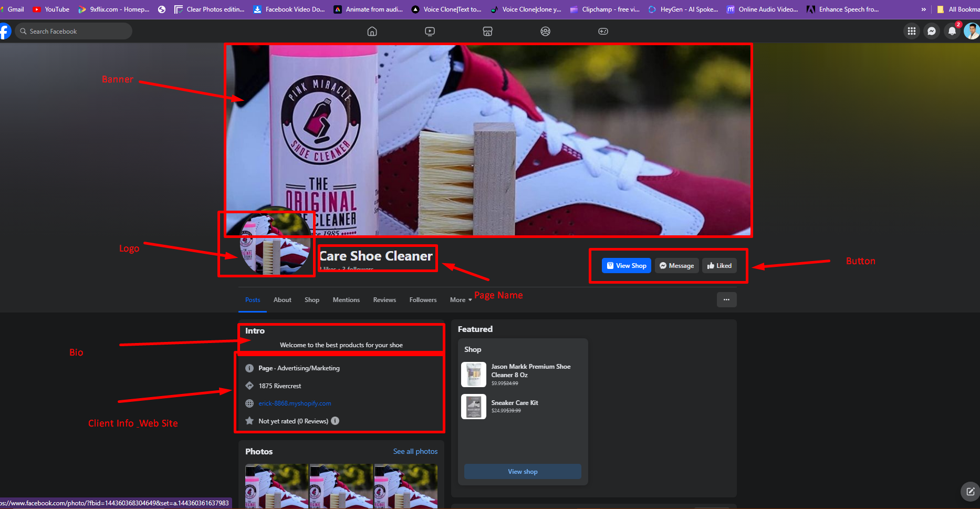Viewport: 980px width, 509px height.
Task: Click the Message button
Action: coord(676,266)
